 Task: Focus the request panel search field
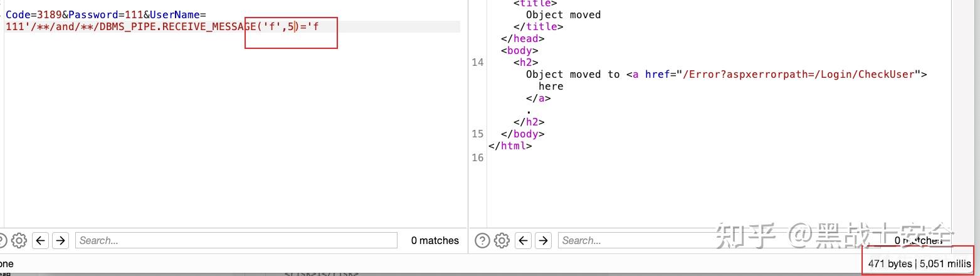point(236,240)
